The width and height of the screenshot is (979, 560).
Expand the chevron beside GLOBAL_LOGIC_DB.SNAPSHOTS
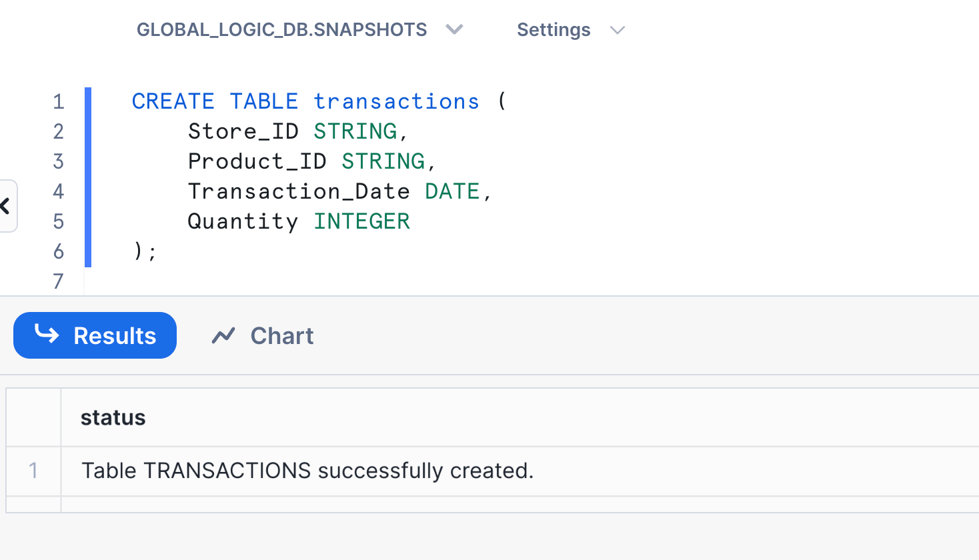[x=454, y=29]
